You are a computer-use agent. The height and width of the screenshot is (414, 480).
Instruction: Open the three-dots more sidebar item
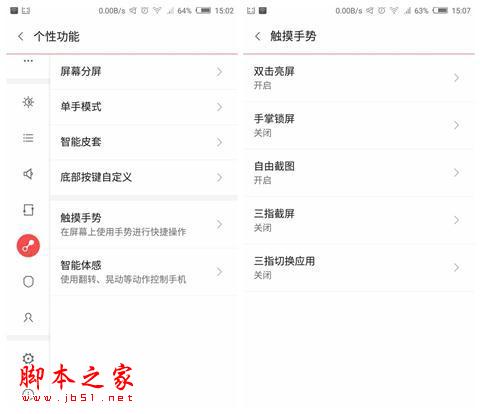click(x=28, y=61)
